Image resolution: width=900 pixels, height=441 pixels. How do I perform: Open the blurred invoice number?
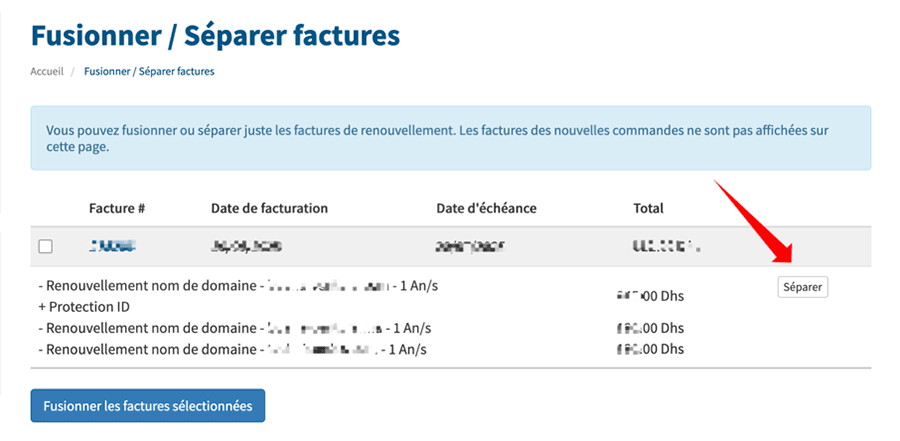coord(112,246)
